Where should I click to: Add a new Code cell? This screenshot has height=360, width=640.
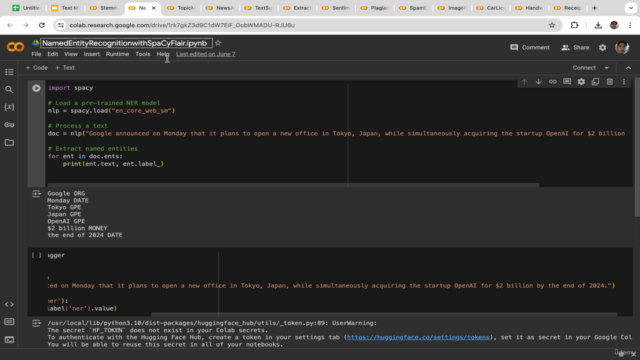coord(37,68)
